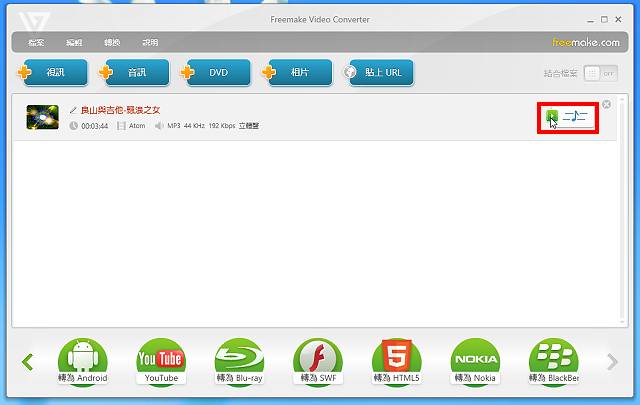Choose 轉為 HTML5 output format

(397, 362)
